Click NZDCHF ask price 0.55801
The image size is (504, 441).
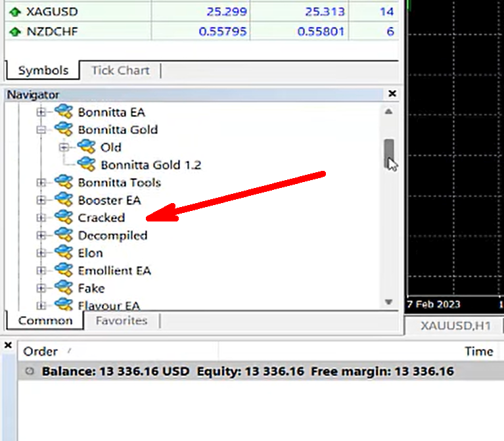tap(321, 32)
